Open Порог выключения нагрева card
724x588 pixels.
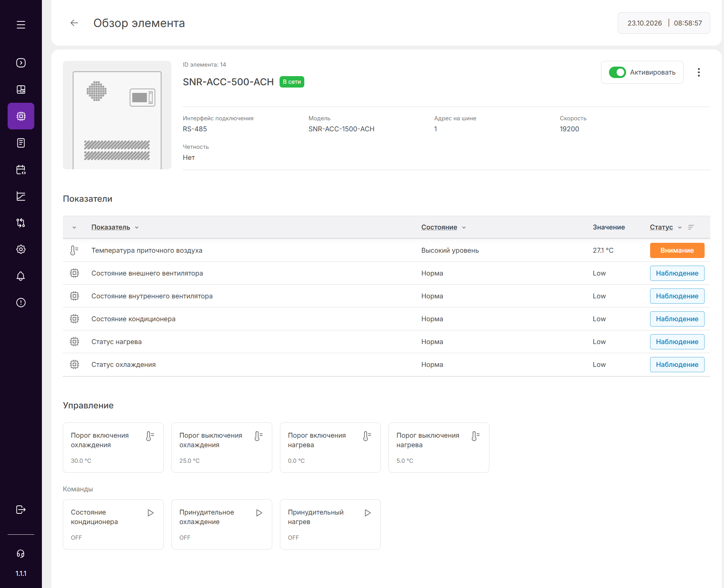click(x=439, y=448)
